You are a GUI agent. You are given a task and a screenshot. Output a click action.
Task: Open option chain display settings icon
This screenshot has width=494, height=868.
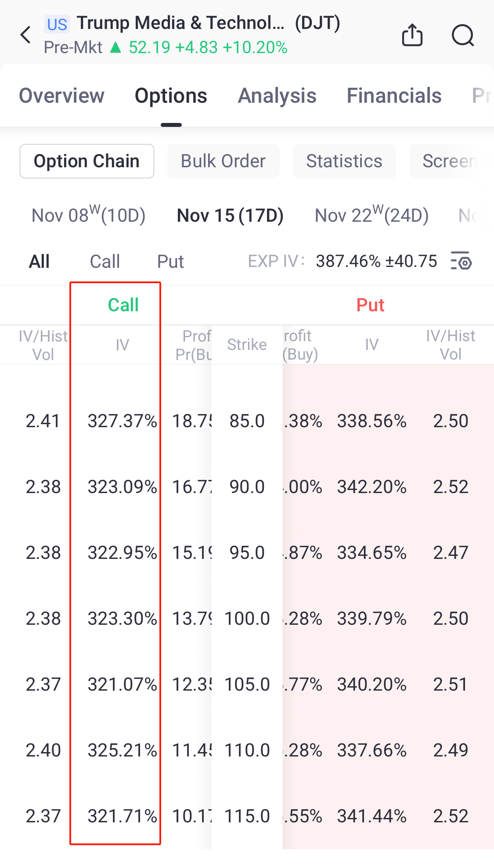(461, 261)
